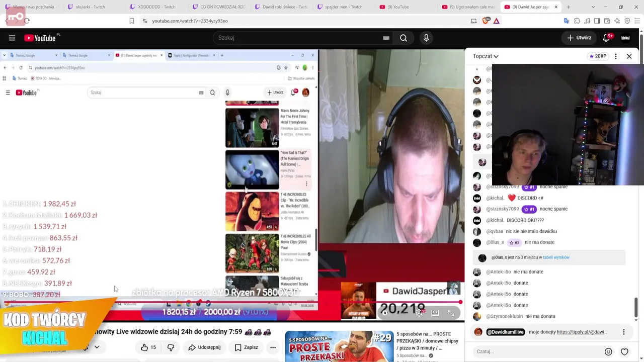Like the video with 15 likes
The image size is (644, 362).
(148, 347)
